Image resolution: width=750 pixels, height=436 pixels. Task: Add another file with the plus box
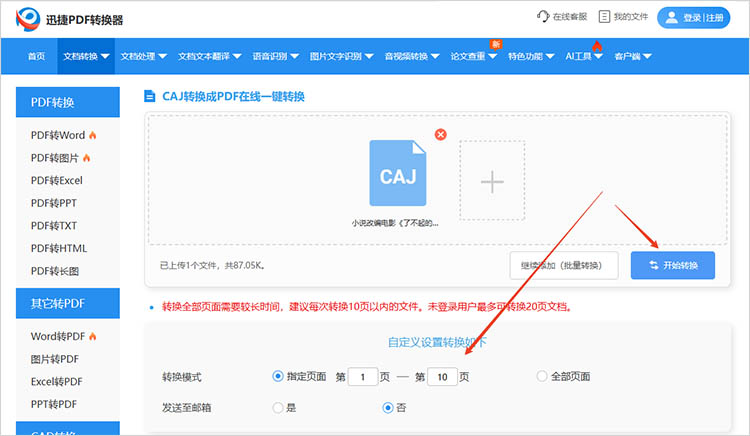point(492,181)
